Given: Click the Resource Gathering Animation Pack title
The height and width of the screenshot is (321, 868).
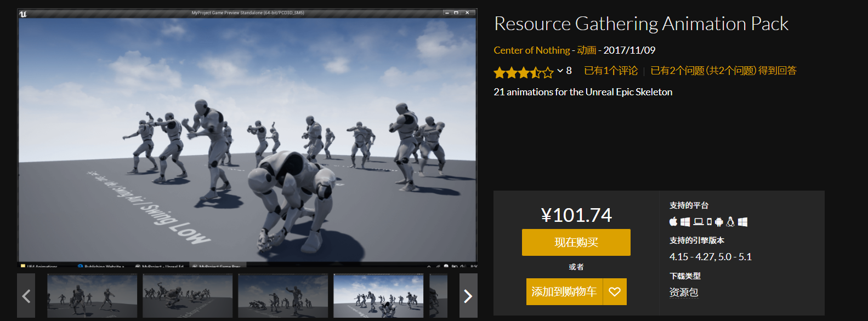Looking at the screenshot, I should tap(641, 24).
